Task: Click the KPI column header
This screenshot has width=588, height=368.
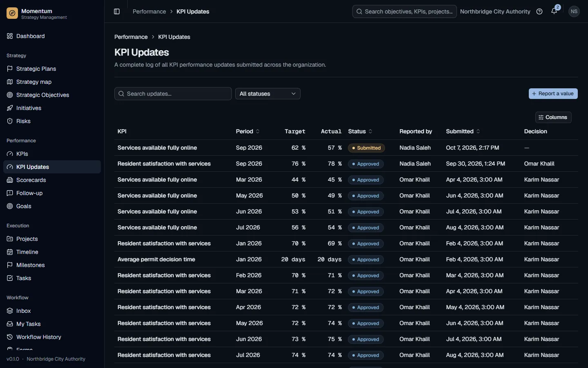Action: pos(122,131)
